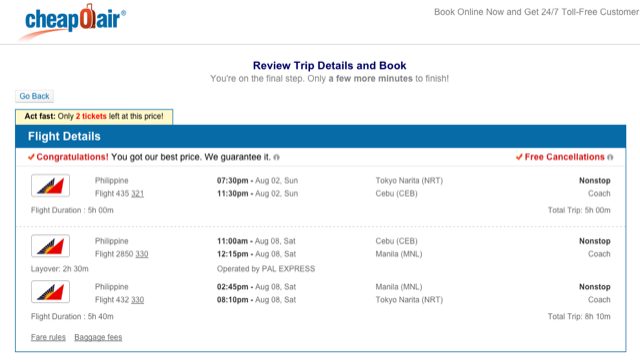
Task: Open aircraft type 321 link
Action: pyautogui.click(x=138, y=194)
